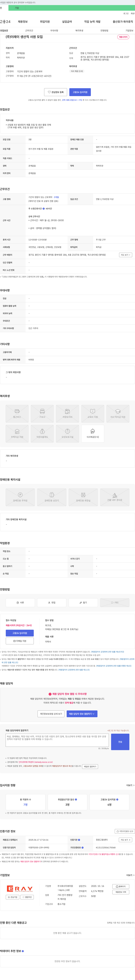Image resolution: width=135 pixels, height=980 pixels.
Task: Click the 고용24 logo
Action: click(5, 22)
